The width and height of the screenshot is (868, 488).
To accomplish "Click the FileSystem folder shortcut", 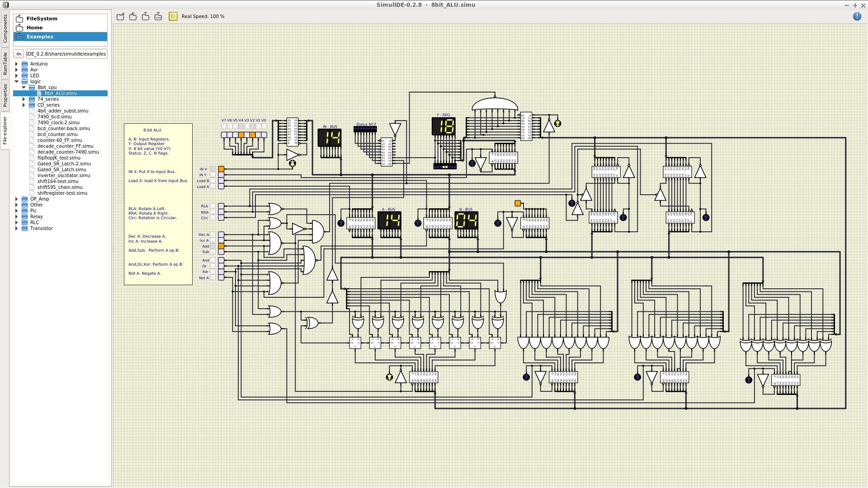I will point(42,19).
